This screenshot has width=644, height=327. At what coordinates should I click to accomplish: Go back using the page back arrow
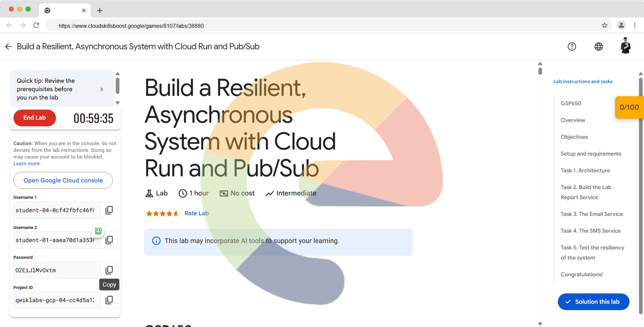tap(8, 47)
